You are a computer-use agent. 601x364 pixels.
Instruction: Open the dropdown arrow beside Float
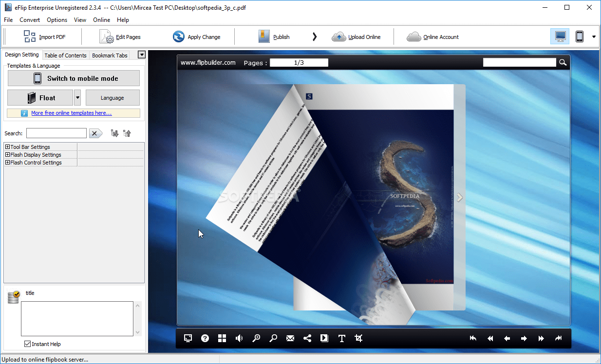click(x=77, y=98)
